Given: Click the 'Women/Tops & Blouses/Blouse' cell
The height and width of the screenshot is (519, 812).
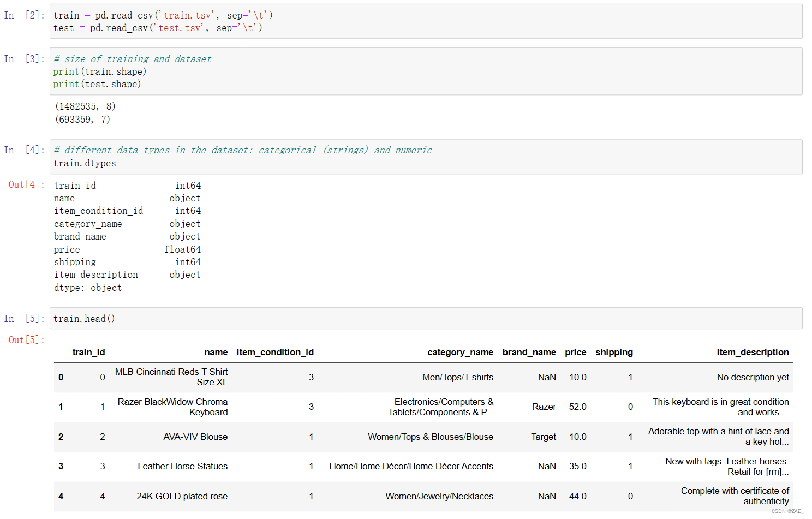Looking at the screenshot, I should click(x=431, y=437).
